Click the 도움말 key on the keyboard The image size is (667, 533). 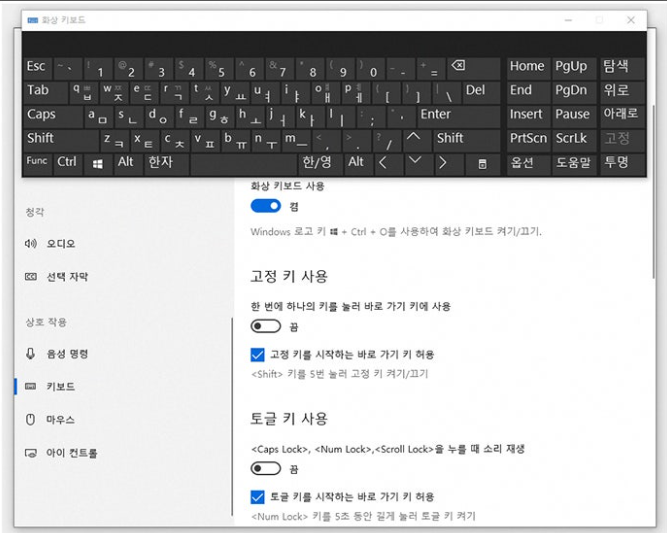point(574,164)
